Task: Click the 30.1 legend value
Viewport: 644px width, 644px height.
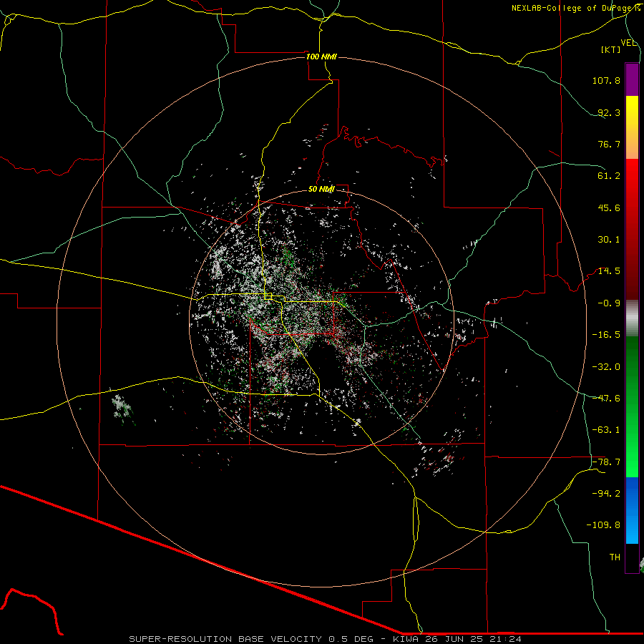Action: click(609, 240)
